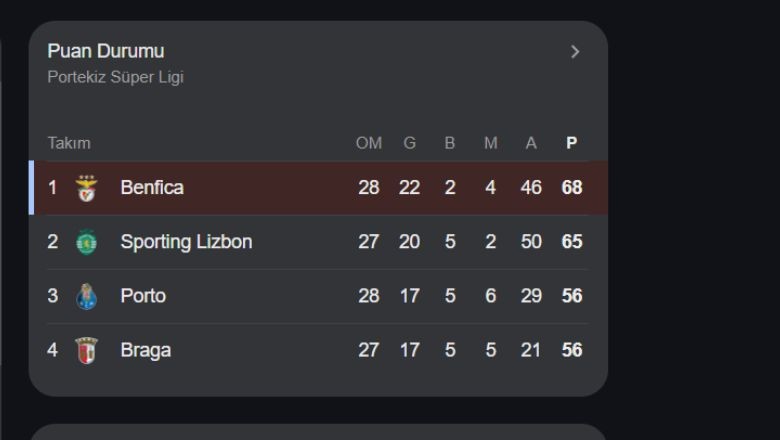The width and height of the screenshot is (780, 440).
Task: Select the Sporting Lizbon team name
Action: pos(187,242)
